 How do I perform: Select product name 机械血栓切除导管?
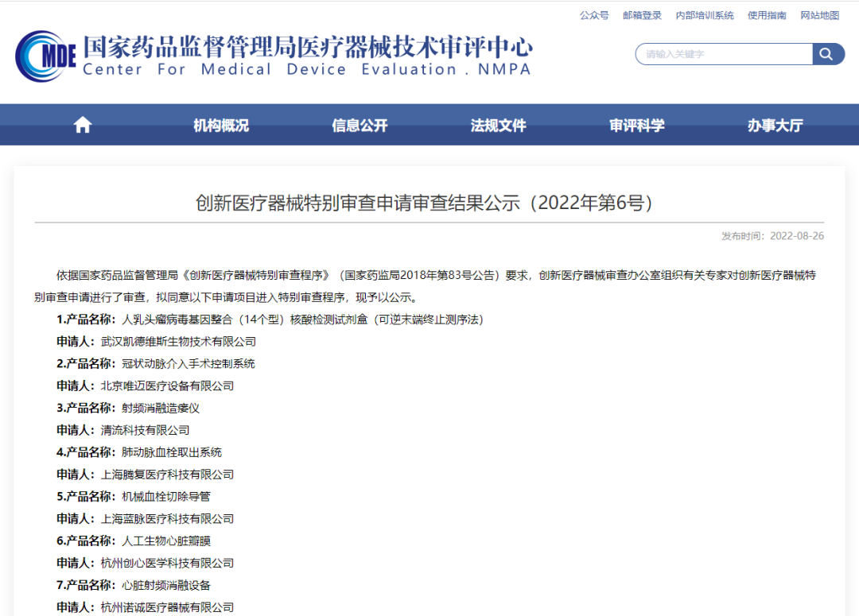coord(166,497)
